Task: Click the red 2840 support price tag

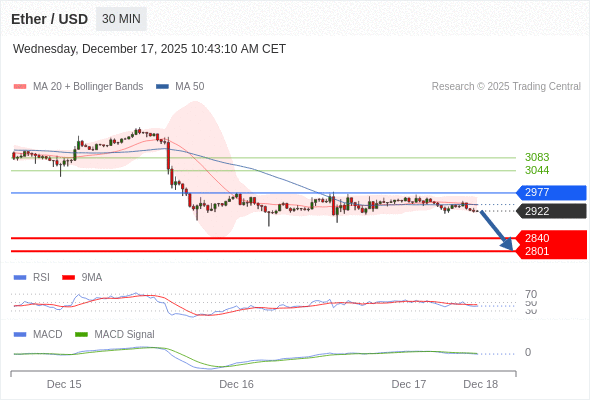Action: point(551,238)
